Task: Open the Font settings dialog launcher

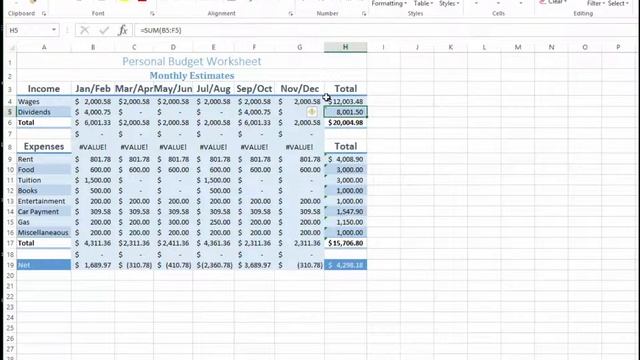Action: [x=152, y=13]
